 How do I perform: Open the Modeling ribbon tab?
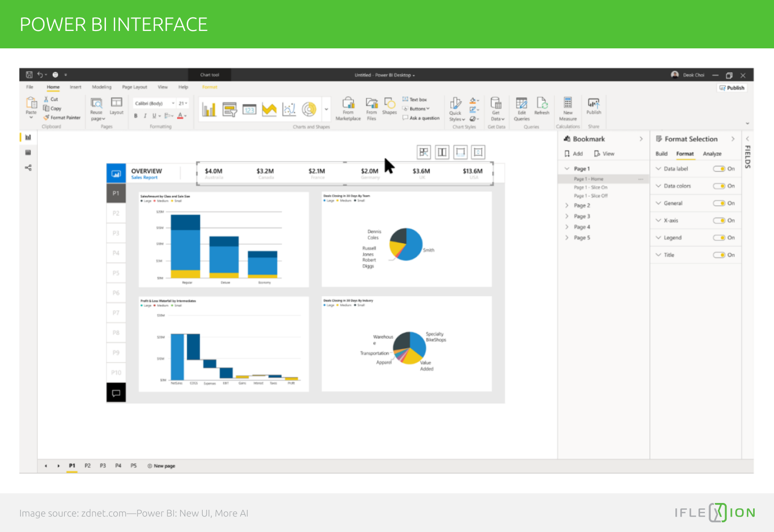point(102,87)
